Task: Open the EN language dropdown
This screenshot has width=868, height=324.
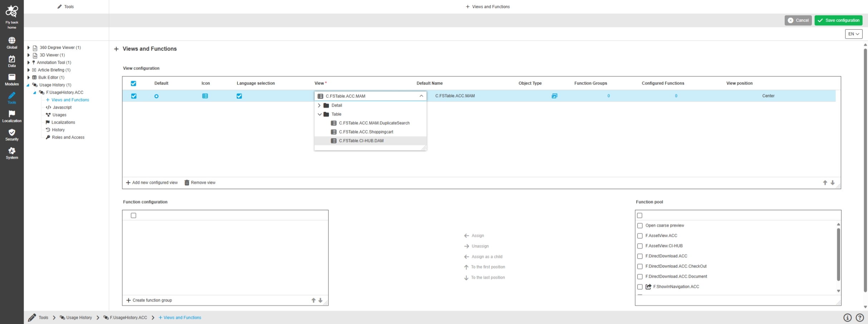Action: [x=853, y=34]
